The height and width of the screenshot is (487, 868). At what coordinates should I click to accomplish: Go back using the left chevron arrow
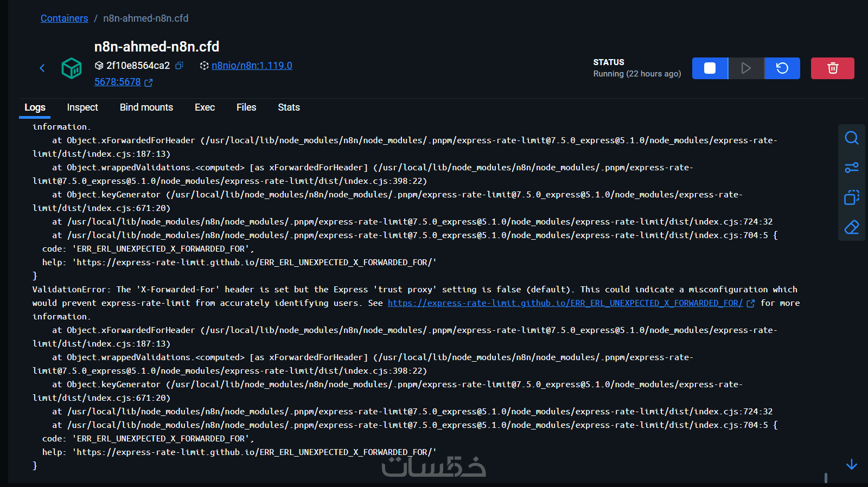42,68
